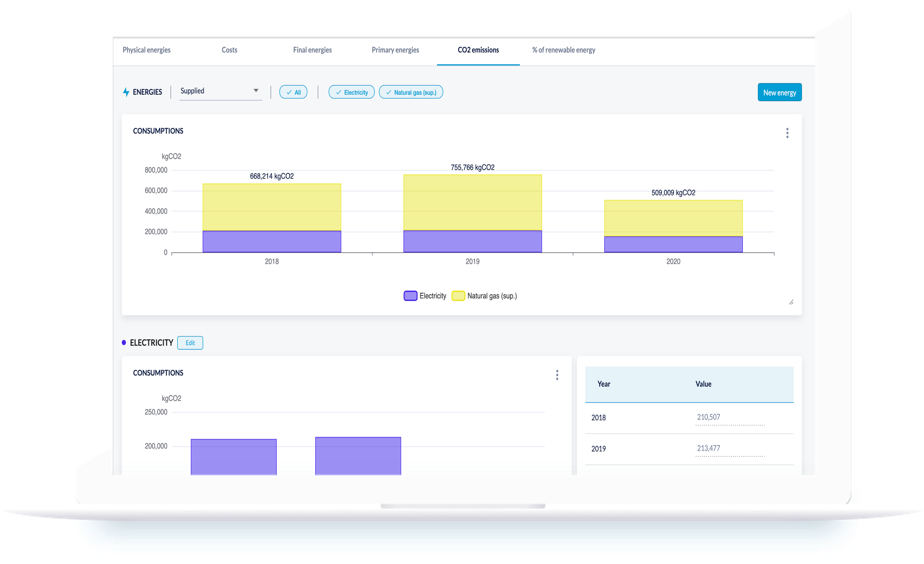Click the 2018 yellow natural gas bar segment
Viewport: 924px width, 564px height.
[272, 207]
